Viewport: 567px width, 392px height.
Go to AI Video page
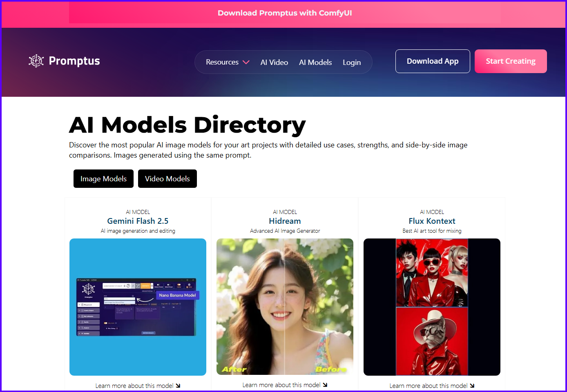(x=274, y=62)
